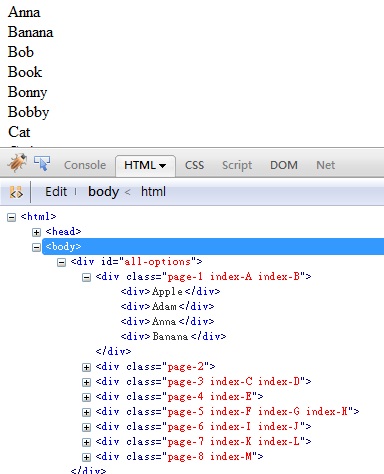Select the Banana div line in tree

pyautogui.click(x=173, y=336)
